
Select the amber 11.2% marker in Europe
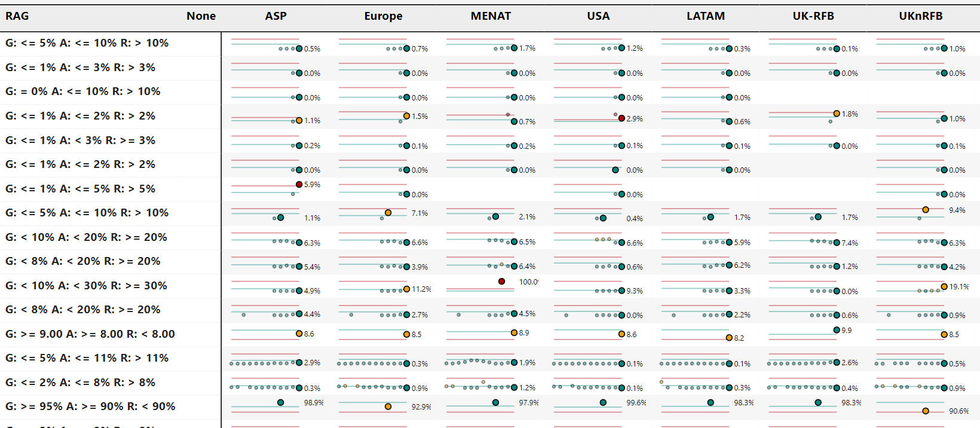(407, 289)
